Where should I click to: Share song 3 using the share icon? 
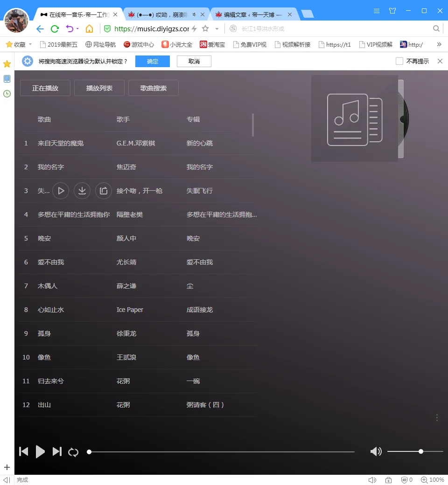[x=104, y=191]
